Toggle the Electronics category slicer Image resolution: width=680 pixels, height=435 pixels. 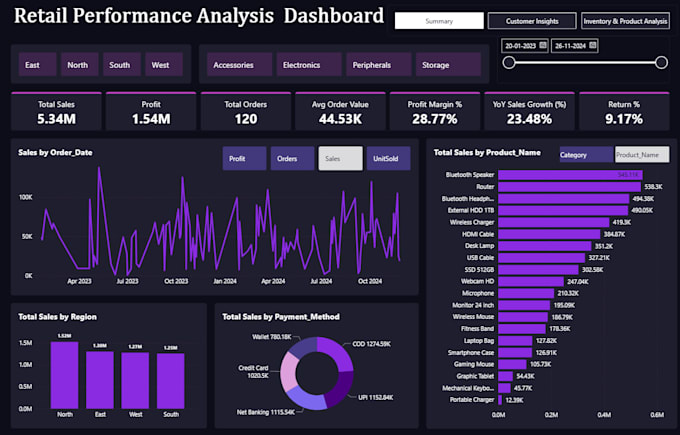point(309,65)
